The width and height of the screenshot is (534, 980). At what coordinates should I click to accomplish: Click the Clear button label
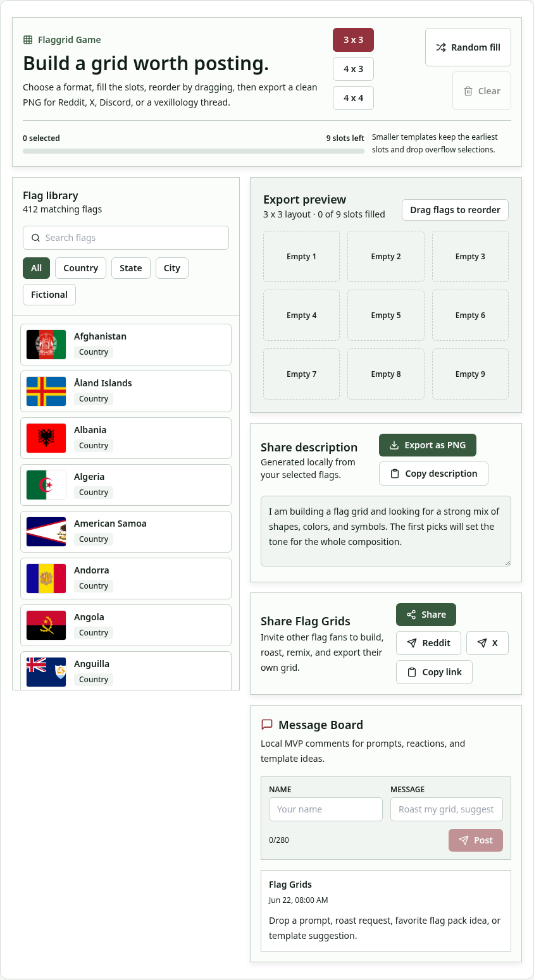coord(489,91)
